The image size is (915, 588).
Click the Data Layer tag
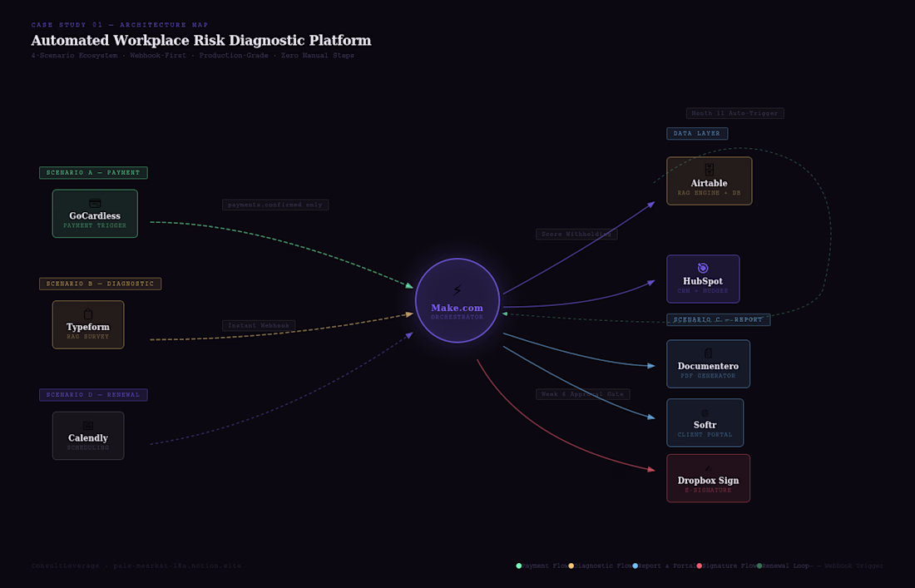pyautogui.click(x=697, y=134)
